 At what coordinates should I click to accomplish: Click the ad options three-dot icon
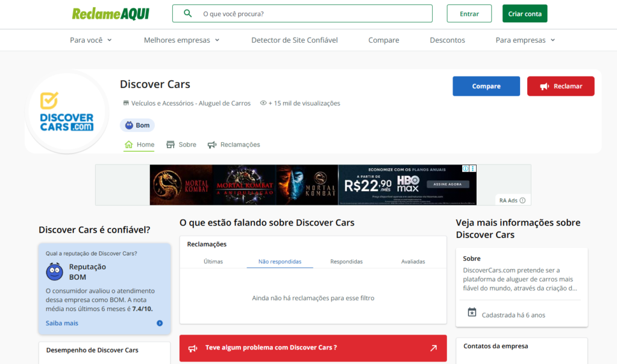pyautogui.click(x=473, y=168)
